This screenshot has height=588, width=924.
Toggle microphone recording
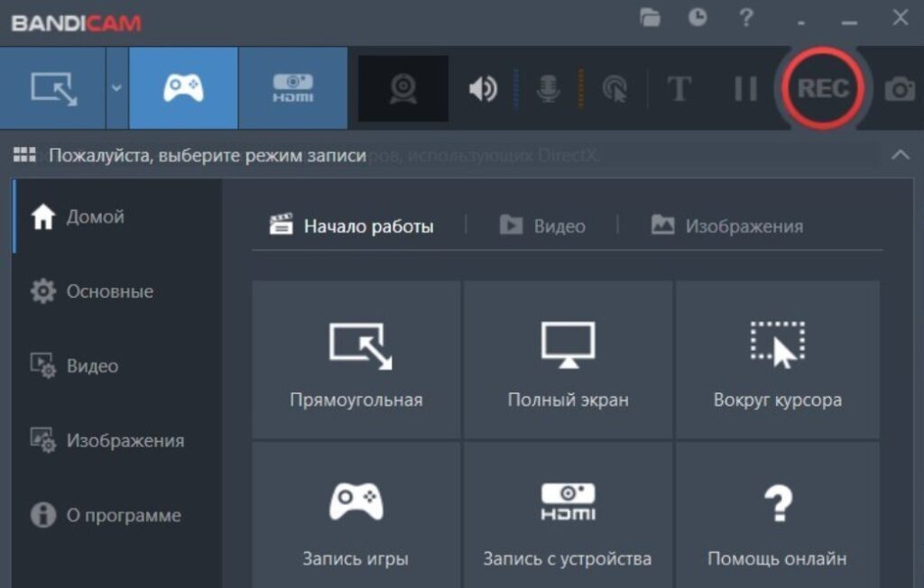[548, 89]
